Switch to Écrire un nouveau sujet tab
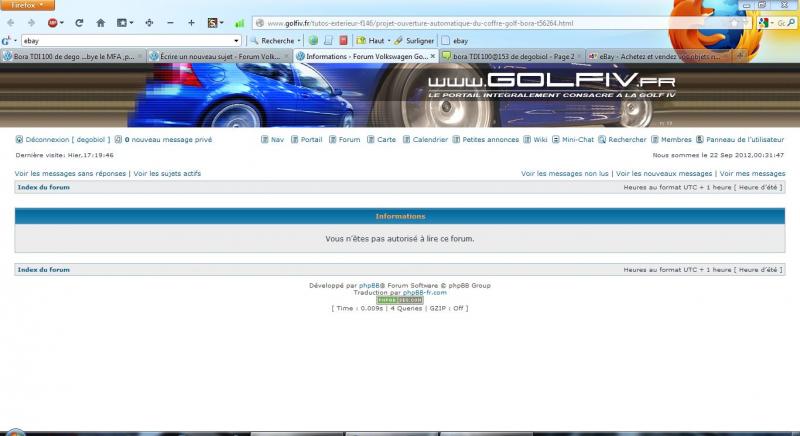The image size is (800, 436). [220, 57]
